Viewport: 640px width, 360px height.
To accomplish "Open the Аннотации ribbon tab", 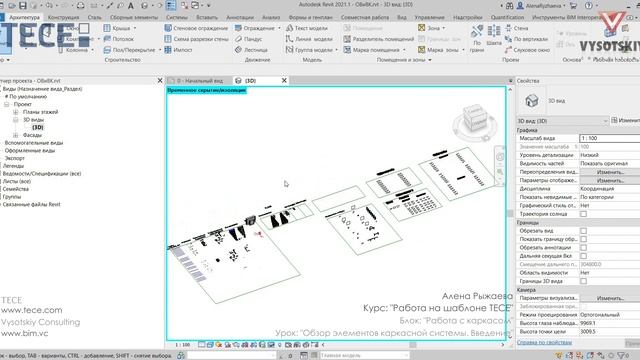I will click(x=240, y=18).
